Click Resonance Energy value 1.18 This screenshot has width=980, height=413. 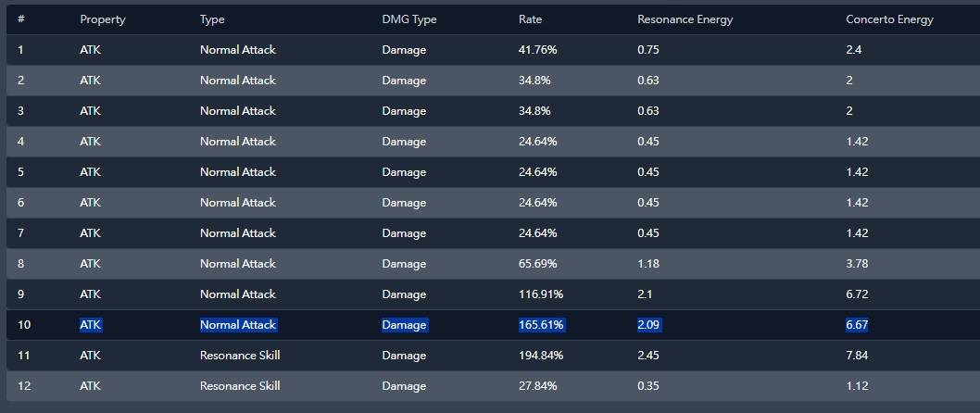tap(647, 264)
